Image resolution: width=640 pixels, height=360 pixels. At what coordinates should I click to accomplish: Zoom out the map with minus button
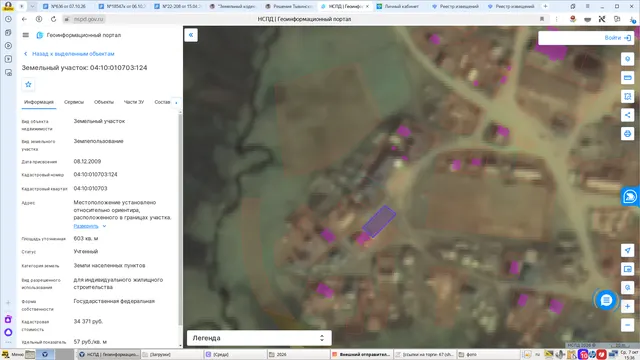pos(627,325)
